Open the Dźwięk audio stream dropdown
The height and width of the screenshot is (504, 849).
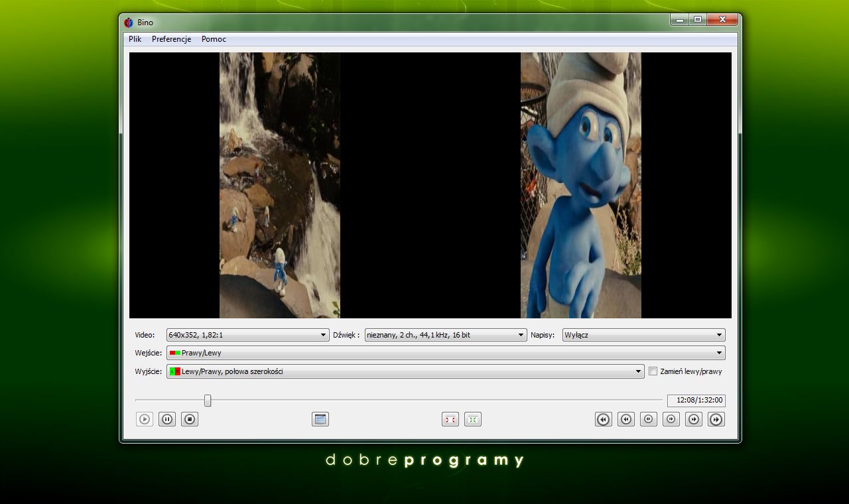pyautogui.click(x=446, y=335)
